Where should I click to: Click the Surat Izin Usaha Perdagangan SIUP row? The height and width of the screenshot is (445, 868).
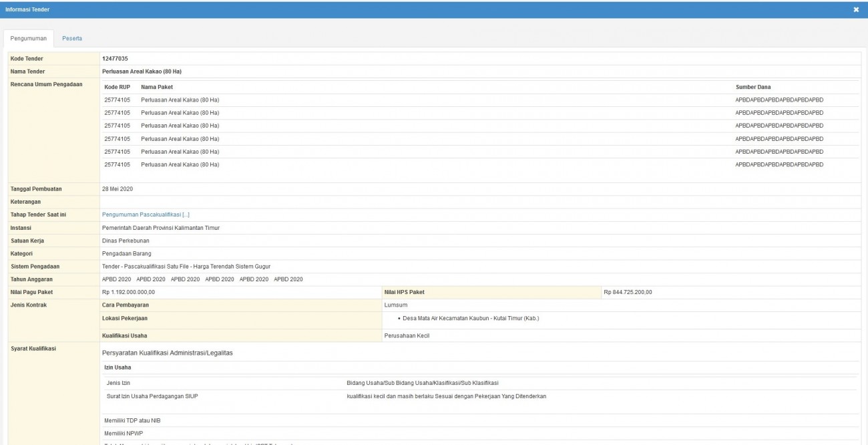pyautogui.click(x=152, y=396)
